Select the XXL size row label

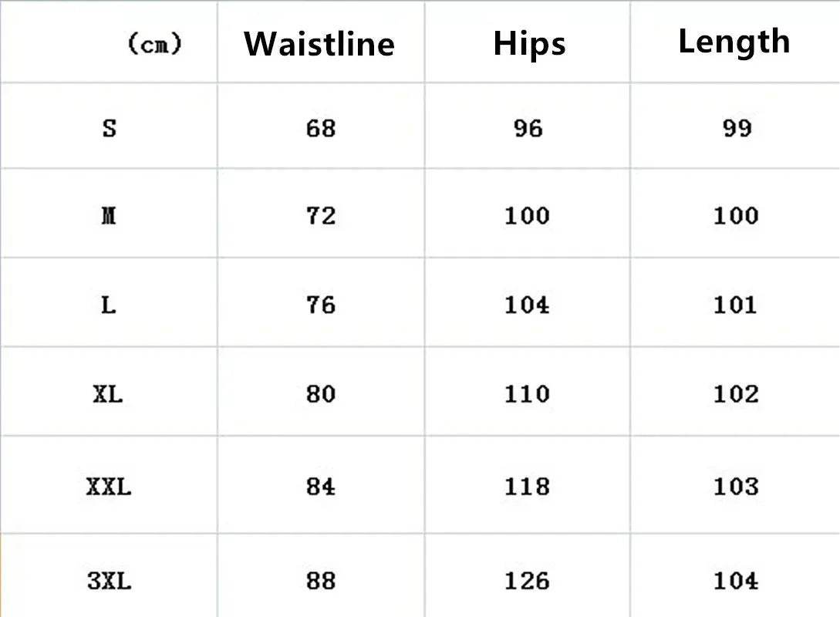pos(109,487)
